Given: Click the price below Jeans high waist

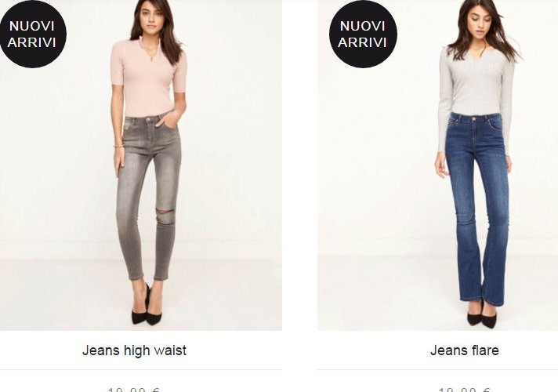Looking at the screenshot, I should click(x=134, y=390).
